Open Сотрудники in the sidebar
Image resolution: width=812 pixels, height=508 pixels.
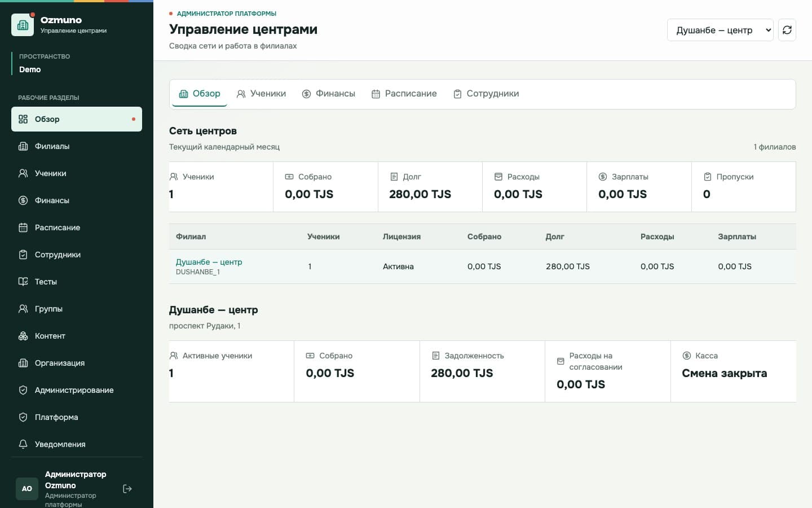(77, 255)
